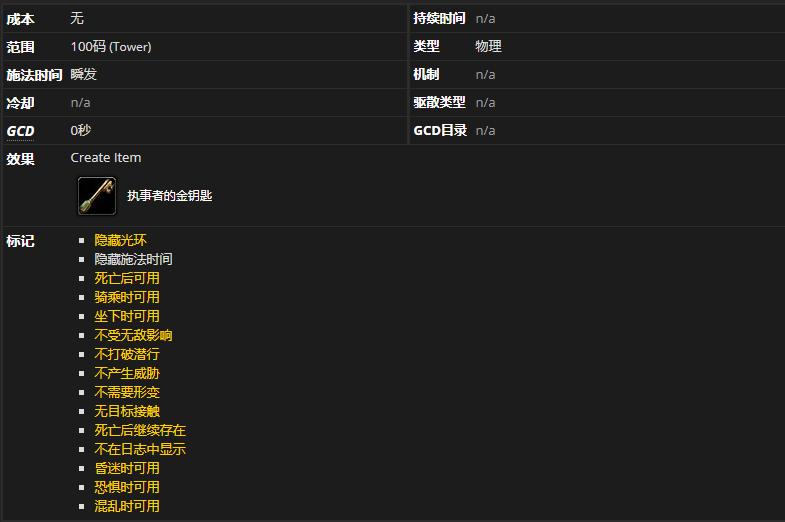Click the 不产生威胁 flag link
The image size is (785, 522).
pyautogui.click(x=127, y=373)
